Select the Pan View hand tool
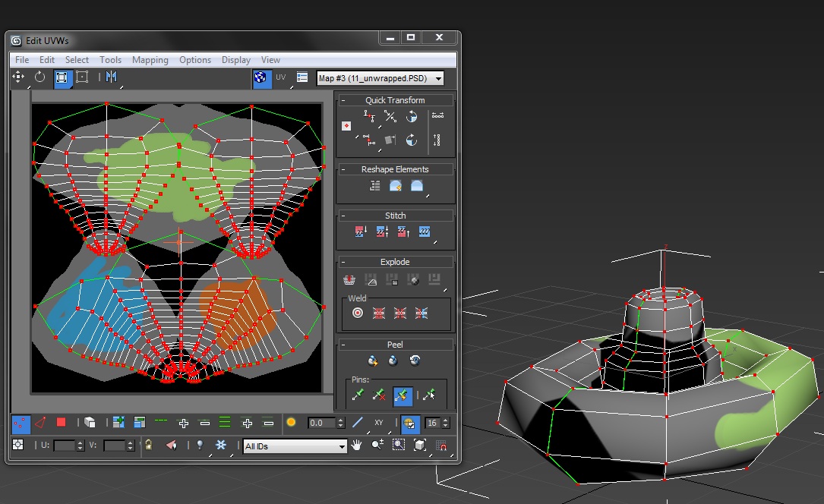Screen dimensions: 824x504 click(357, 446)
